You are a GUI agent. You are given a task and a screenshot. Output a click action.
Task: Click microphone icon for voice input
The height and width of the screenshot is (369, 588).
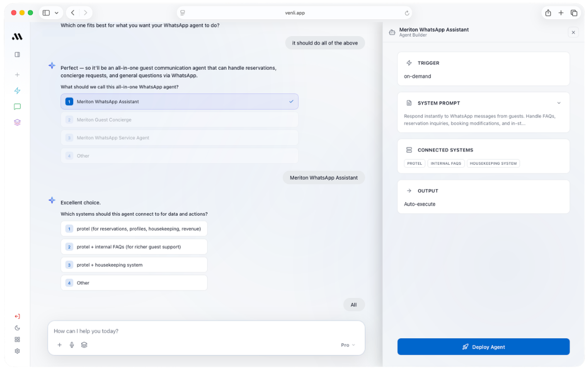pos(72,345)
